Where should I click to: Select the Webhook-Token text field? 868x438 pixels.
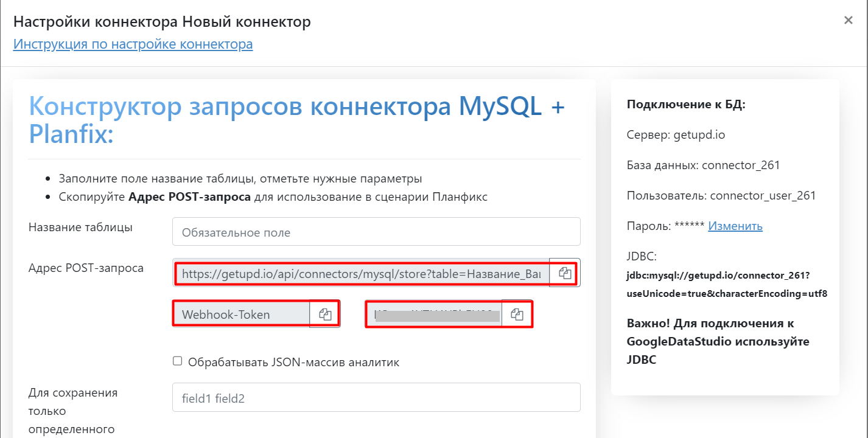241,314
